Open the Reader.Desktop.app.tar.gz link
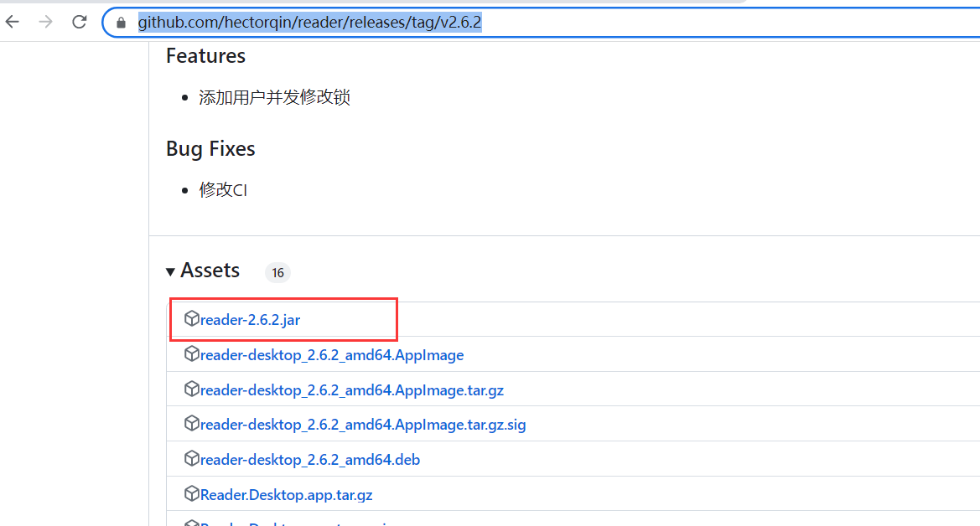980x526 pixels. tap(286, 495)
